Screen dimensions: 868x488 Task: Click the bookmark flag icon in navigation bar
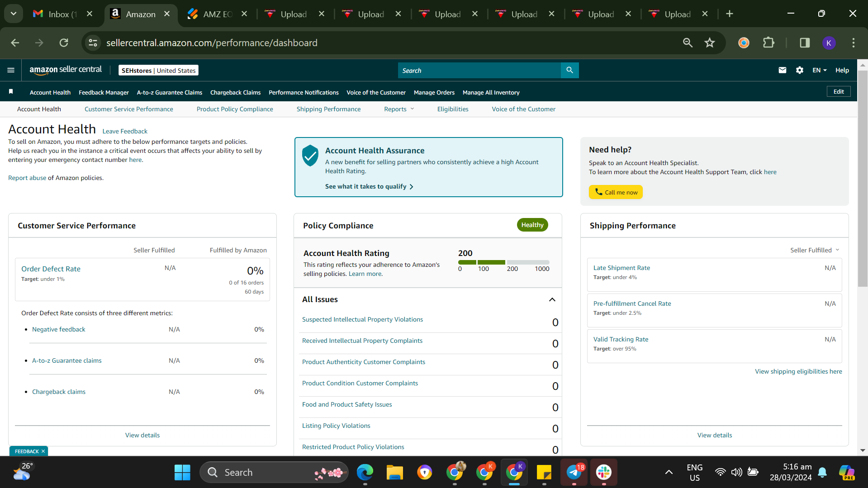pos(11,92)
